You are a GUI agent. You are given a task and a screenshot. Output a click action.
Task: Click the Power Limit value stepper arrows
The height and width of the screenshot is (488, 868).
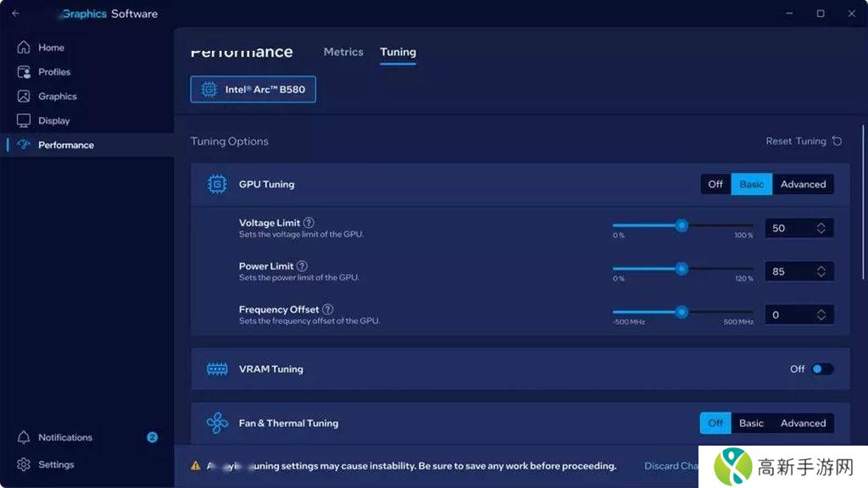click(x=821, y=271)
